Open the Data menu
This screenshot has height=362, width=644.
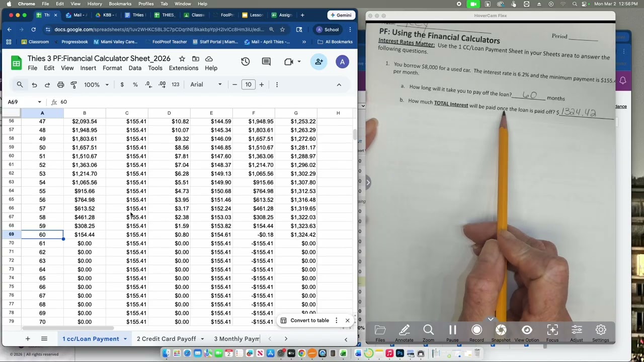tap(135, 68)
